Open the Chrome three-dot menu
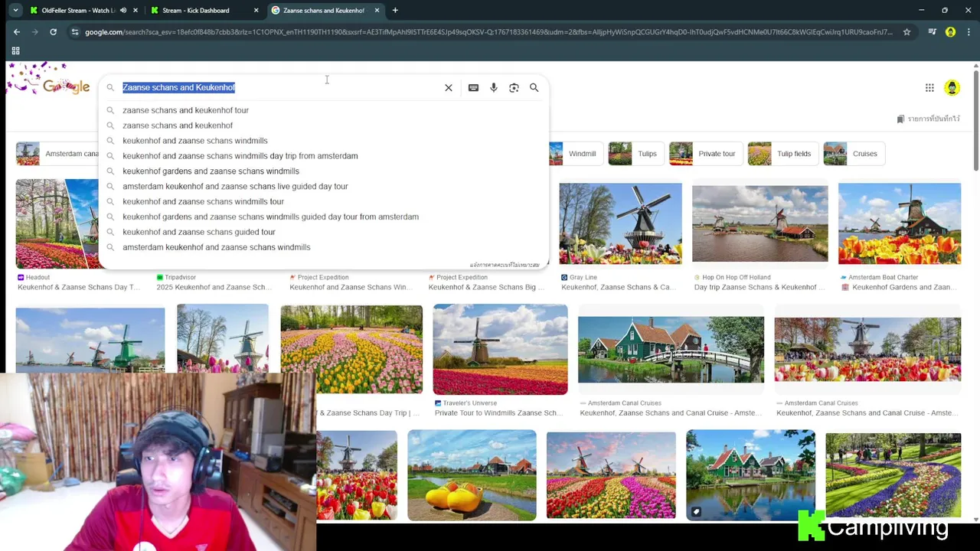This screenshot has height=551, width=980. coord(968,32)
